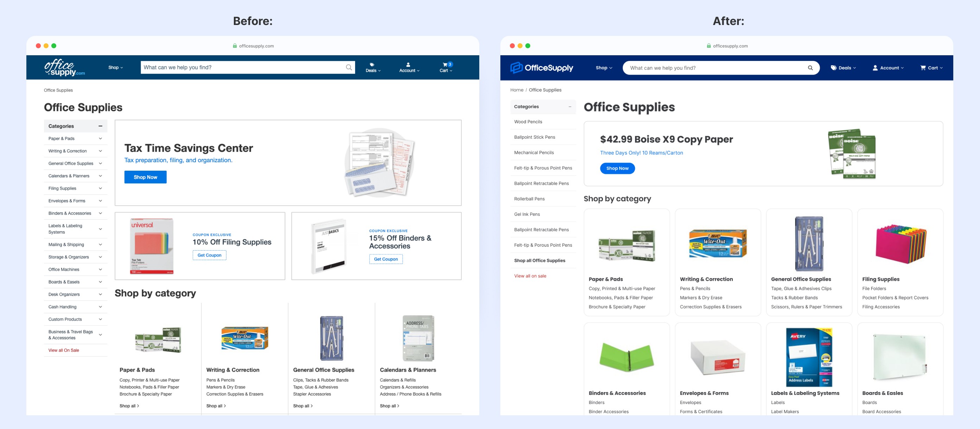980x429 pixels.
Task: Click the OfficeSupply logo in the After header
Action: 542,68
